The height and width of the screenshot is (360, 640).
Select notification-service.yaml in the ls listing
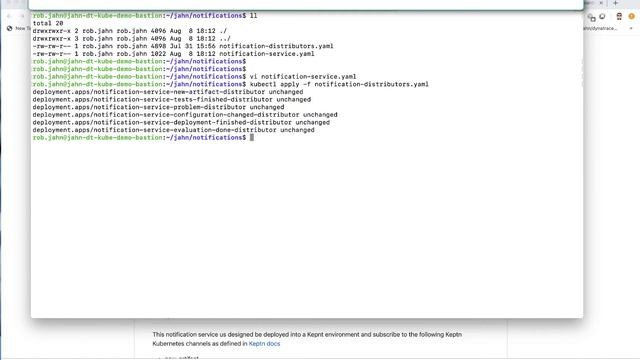pyautogui.click(x=267, y=54)
